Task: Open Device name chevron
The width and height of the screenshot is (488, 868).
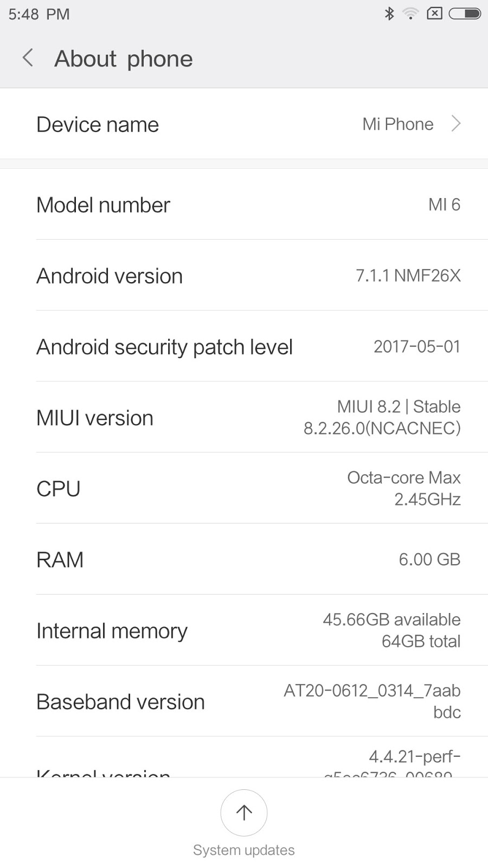Action: click(x=456, y=124)
